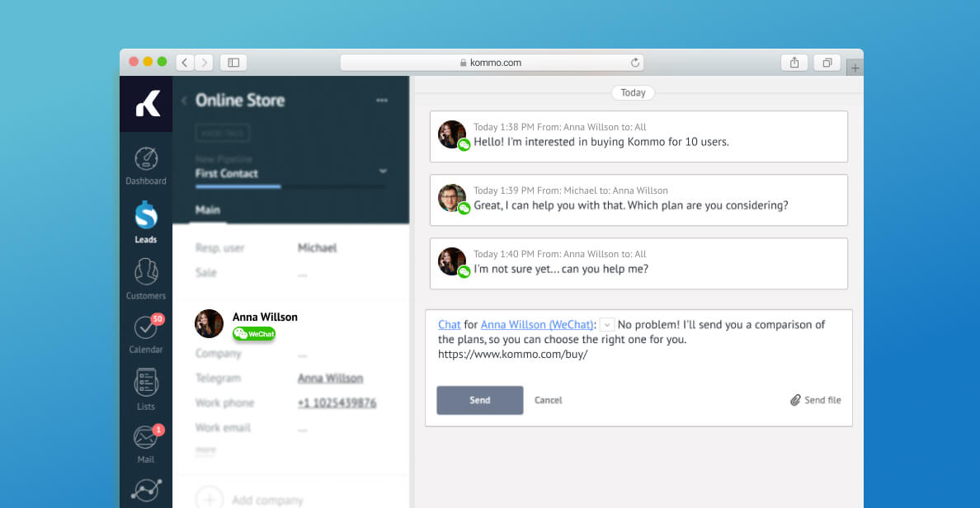Toggle the Safari sidebar button

click(233, 63)
